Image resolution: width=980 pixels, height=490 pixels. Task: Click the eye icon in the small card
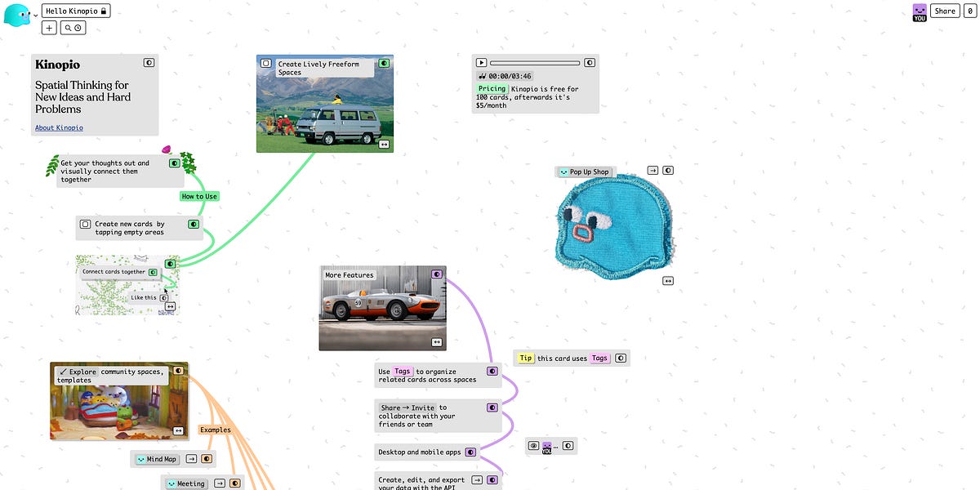coord(533,447)
